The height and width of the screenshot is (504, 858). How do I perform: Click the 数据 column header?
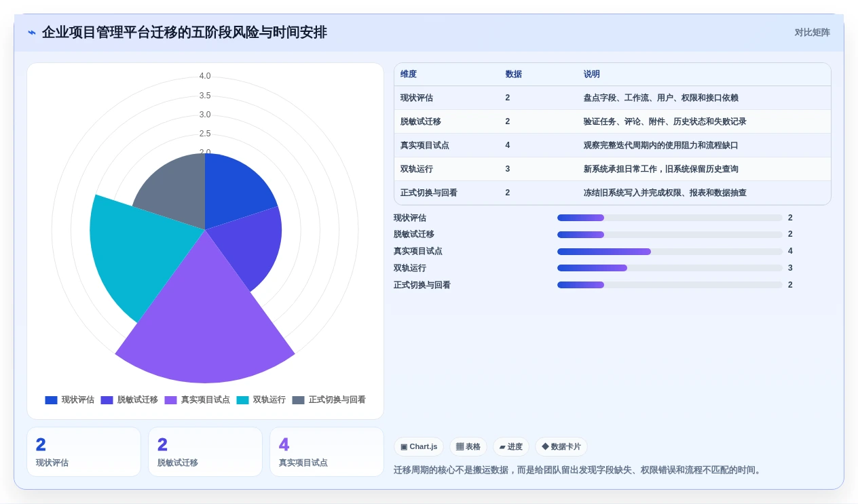tap(514, 75)
